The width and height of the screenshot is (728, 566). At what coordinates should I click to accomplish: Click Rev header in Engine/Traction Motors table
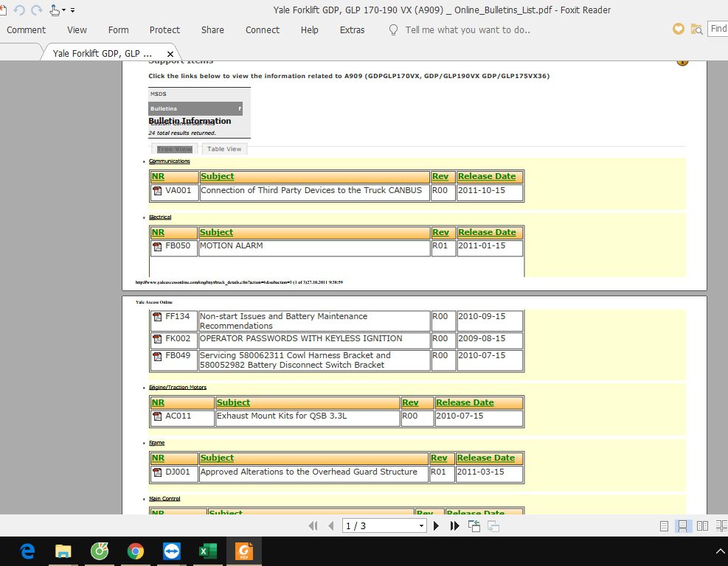click(410, 402)
